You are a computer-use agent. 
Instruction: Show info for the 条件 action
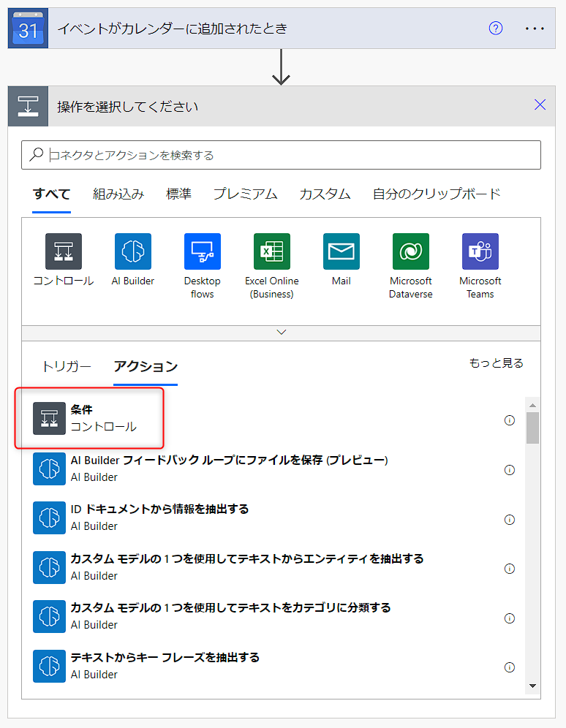[x=510, y=420]
